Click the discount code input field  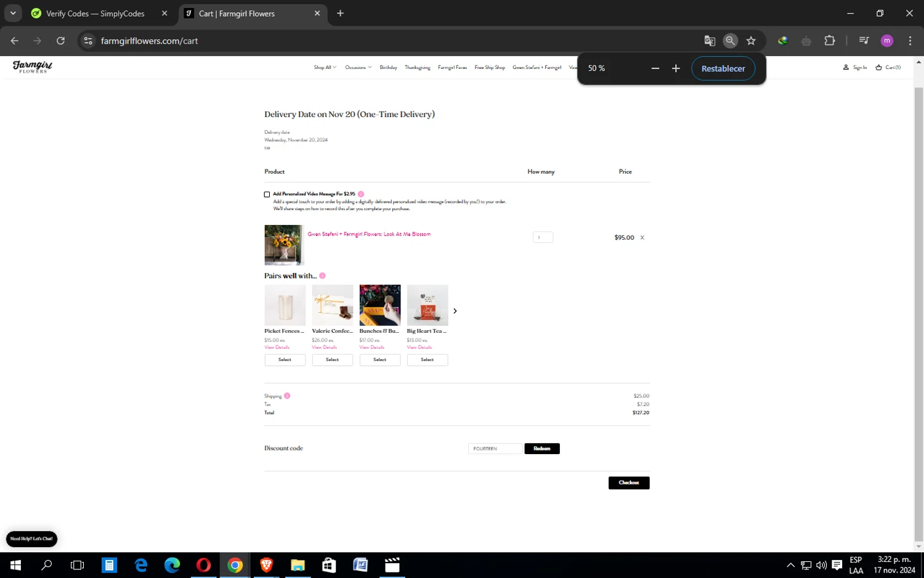[495, 449]
